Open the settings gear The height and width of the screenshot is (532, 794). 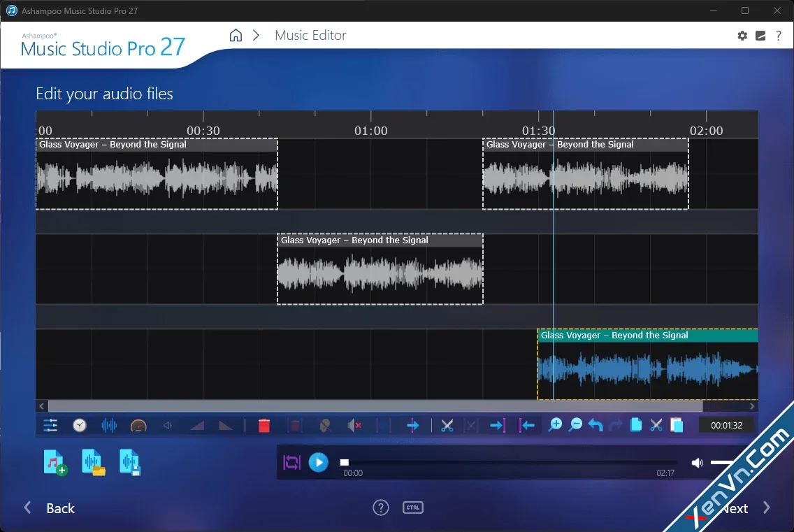[x=742, y=36]
